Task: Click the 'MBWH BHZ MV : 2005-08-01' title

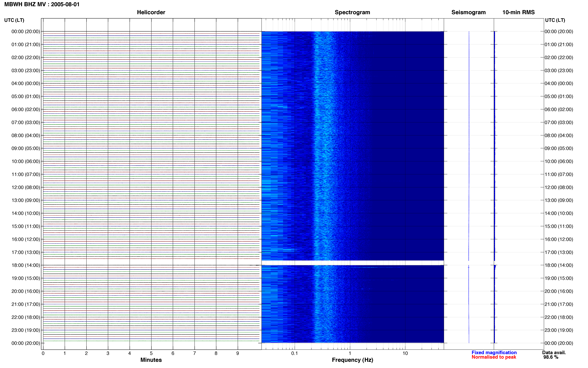Action: pos(42,4)
